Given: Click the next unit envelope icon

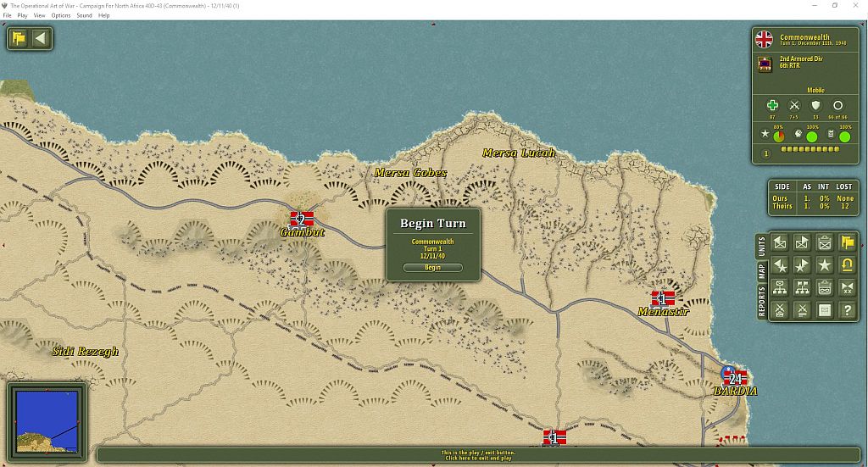Looking at the screenshot, I should [x=802, y=242].
